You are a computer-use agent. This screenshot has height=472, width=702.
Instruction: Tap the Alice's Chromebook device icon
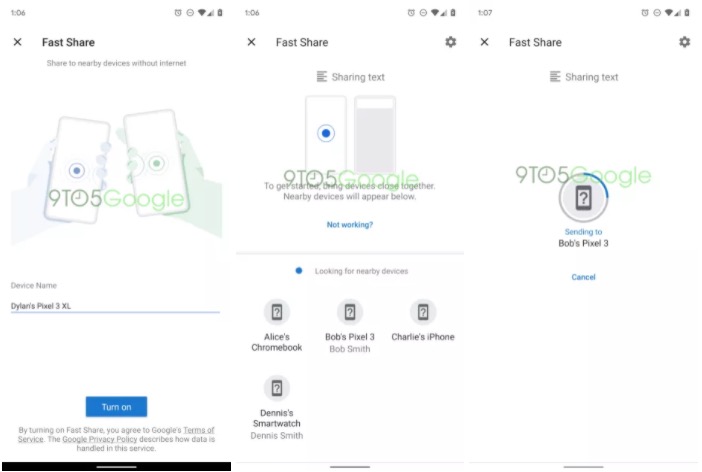pos(277,312)
